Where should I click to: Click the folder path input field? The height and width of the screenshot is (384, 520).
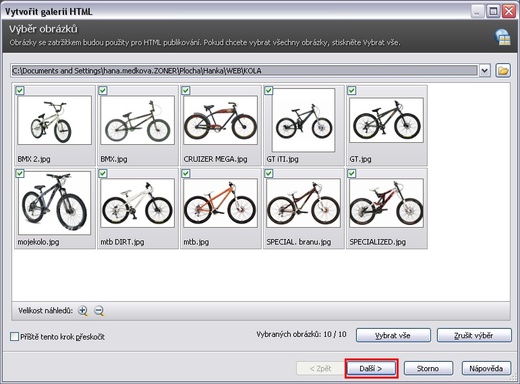pyautogui.click(x=244, y=71)
